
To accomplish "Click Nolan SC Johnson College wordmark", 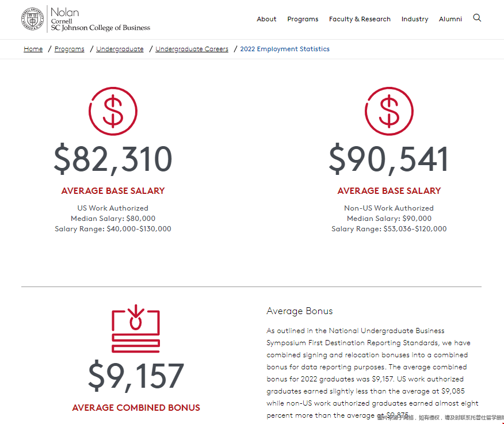I will click(100, 20).
